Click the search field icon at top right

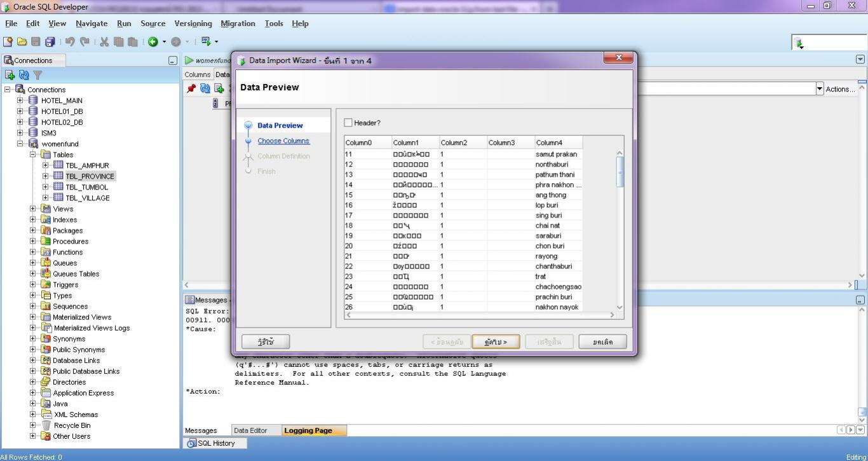pos(799,43)
